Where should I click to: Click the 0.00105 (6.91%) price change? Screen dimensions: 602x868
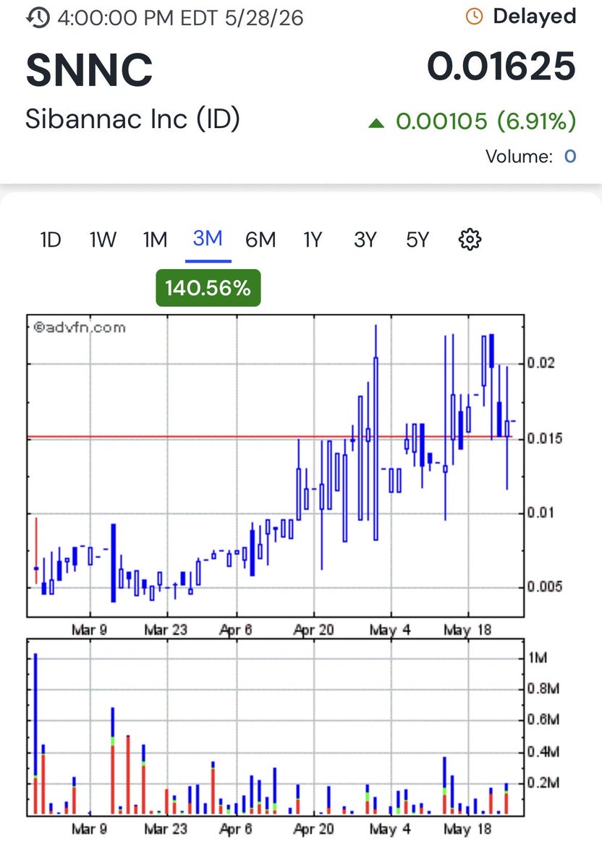pos(486,122)
